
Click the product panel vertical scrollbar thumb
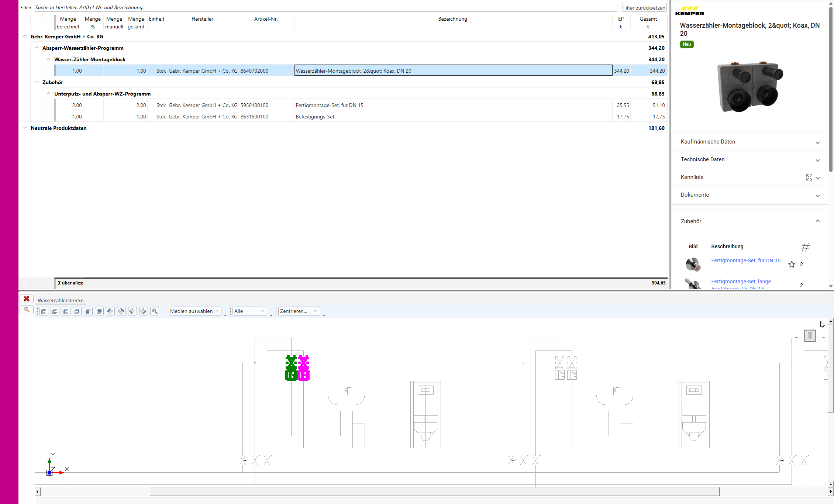click(831, 89)
